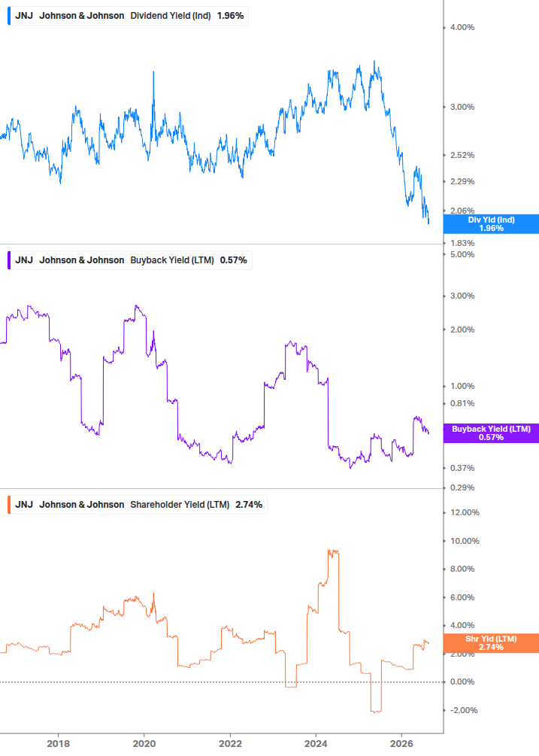Select the Dividend Yield (Ind) legend label
This screenshot has height=756, width=539.
pyautogui.click(x=171, y=16)
